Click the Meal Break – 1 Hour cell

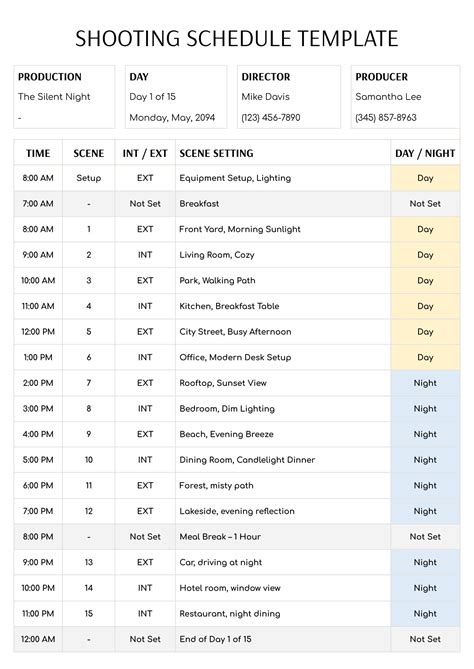[283, 537]
